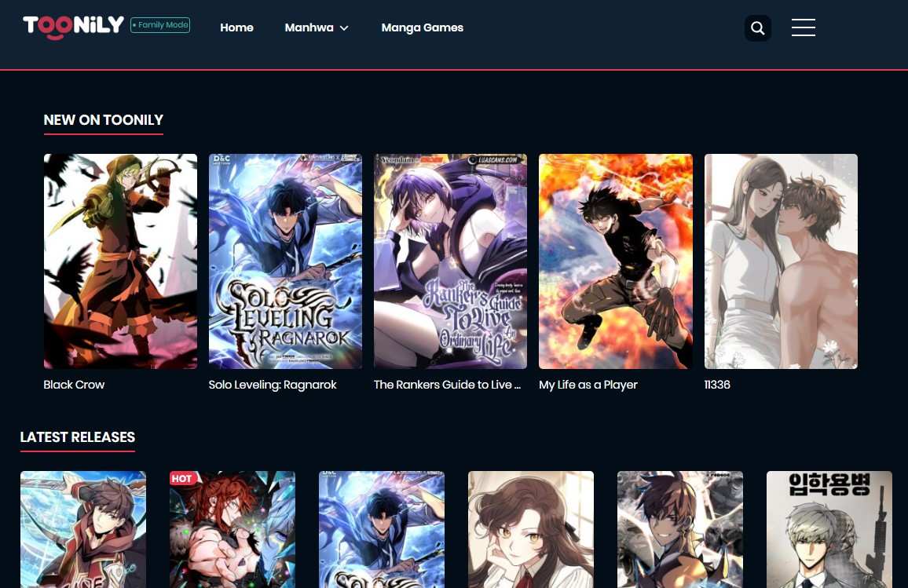
Task: Open the search magnifier icon
Action: [757, 27]
